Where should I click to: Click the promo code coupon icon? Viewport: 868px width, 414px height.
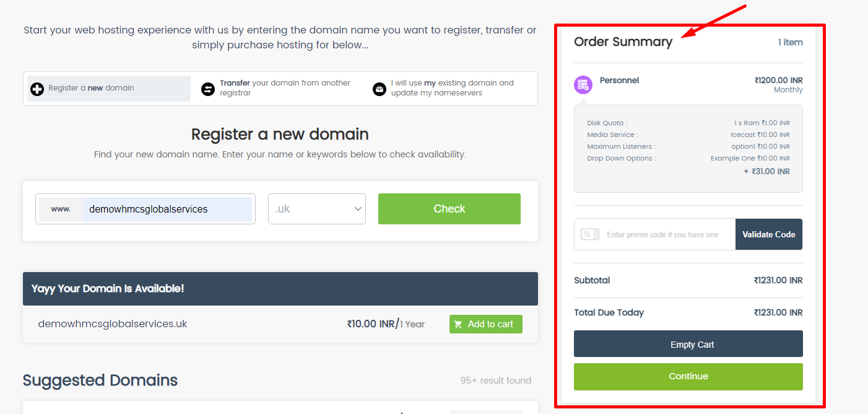click(x=590, y=234)
